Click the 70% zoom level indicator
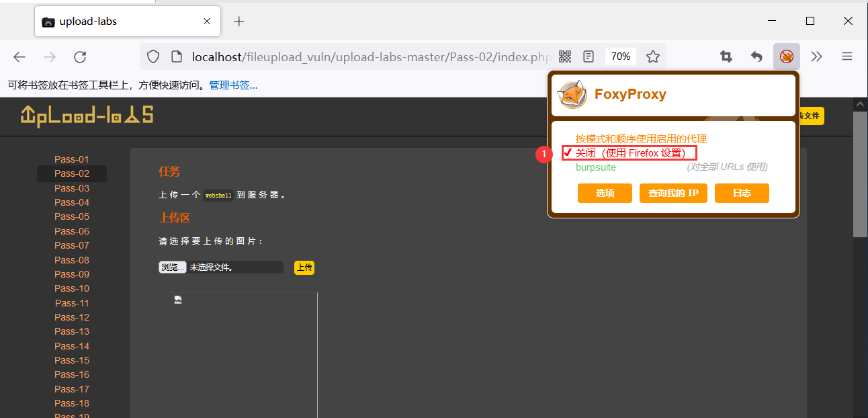Screen dimensions: 868x418 pos(621,56)
